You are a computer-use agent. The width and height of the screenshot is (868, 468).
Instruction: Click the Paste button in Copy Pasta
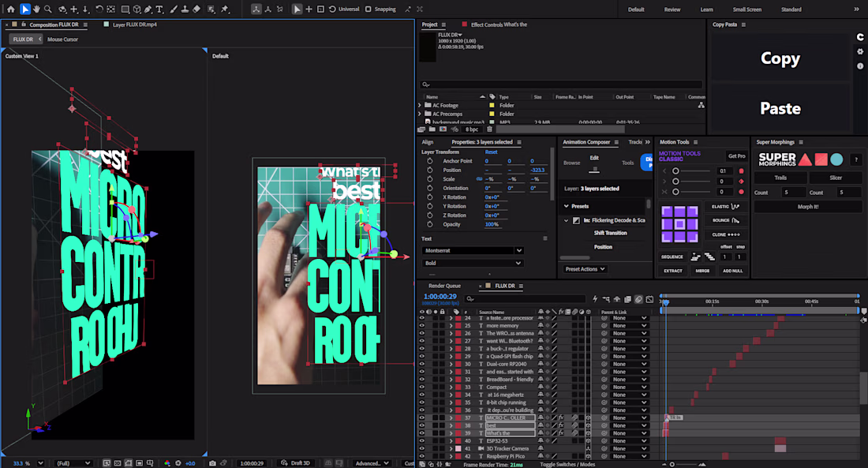[780, 108]
